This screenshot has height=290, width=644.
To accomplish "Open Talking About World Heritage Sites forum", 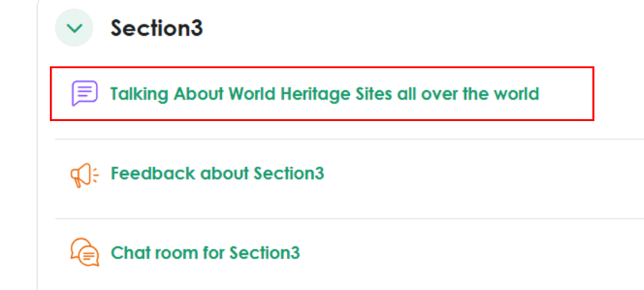I will pos(324,94).
